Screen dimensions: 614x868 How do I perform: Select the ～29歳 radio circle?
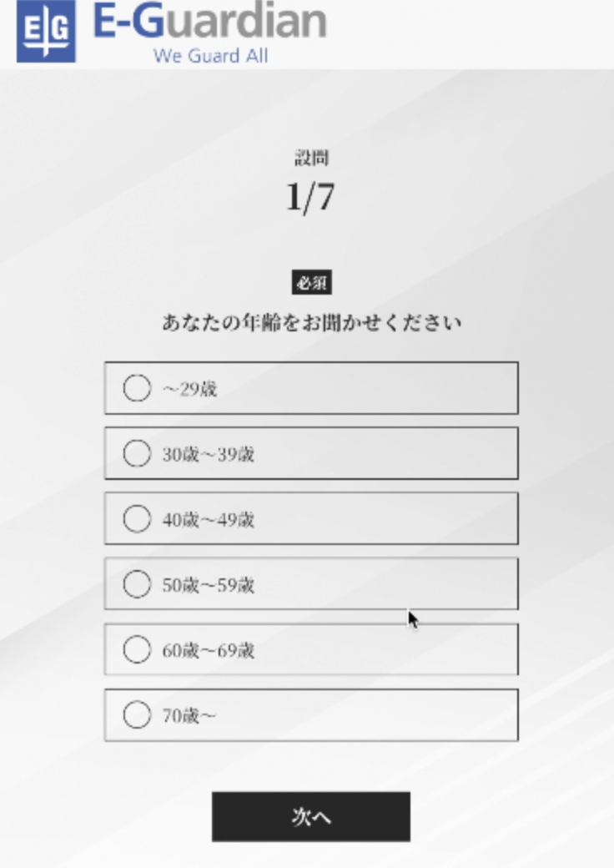tap(137, 388)
